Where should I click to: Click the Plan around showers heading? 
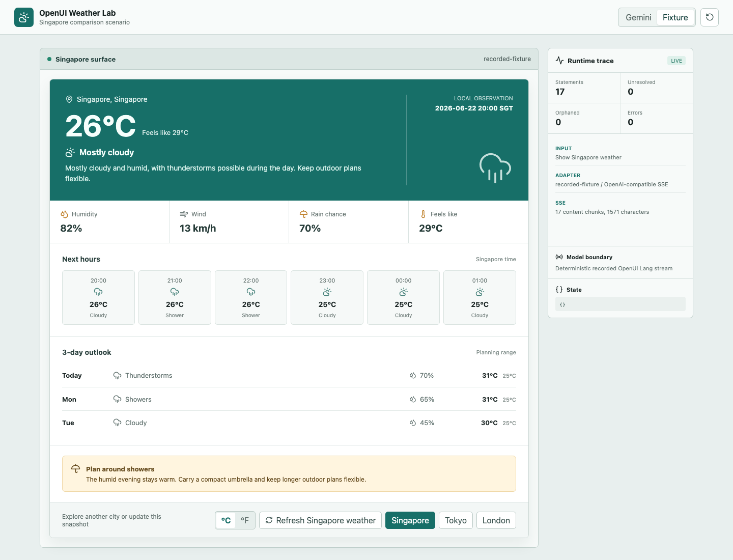tap(120, 469)
